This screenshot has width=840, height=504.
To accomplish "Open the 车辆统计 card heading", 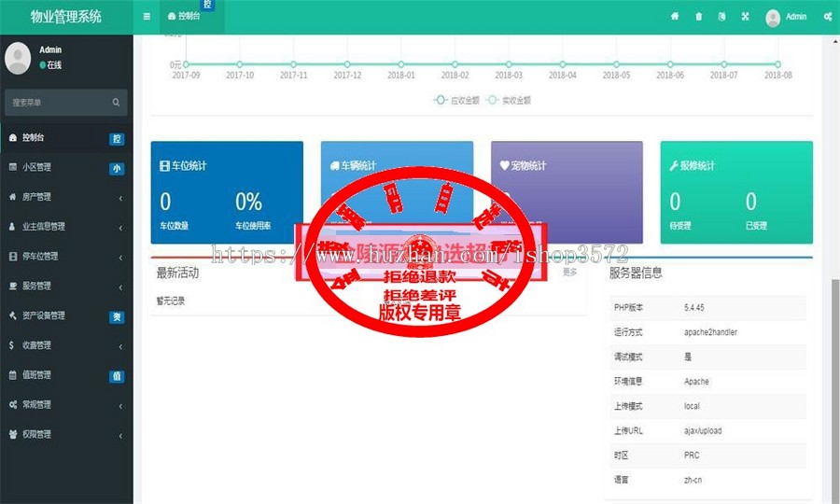I will pyautogui.click(x=353, y=166).
